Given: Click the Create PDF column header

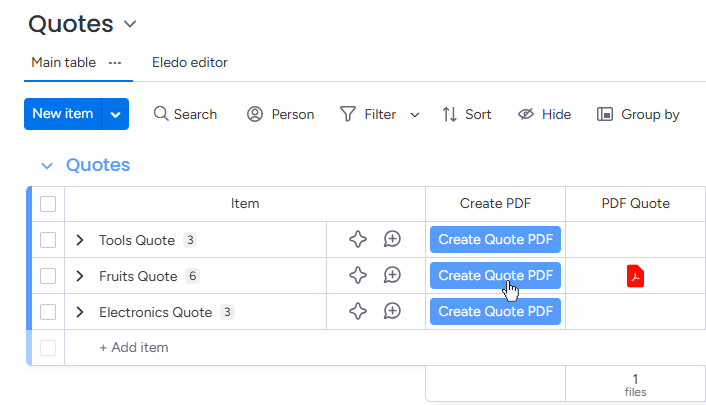Looking at the screenshot, I should tap(495, 204).
